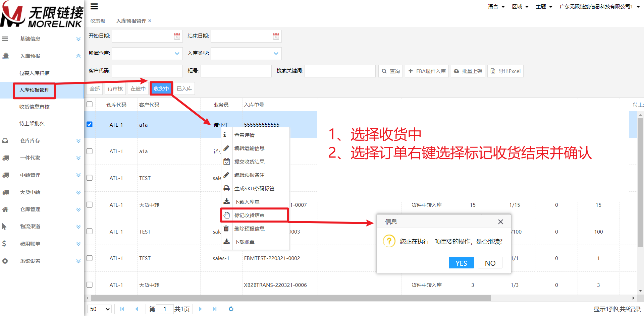
Task: Check the 1-0007 大货中转 row checkbox
Action: [x=90, y=204]
